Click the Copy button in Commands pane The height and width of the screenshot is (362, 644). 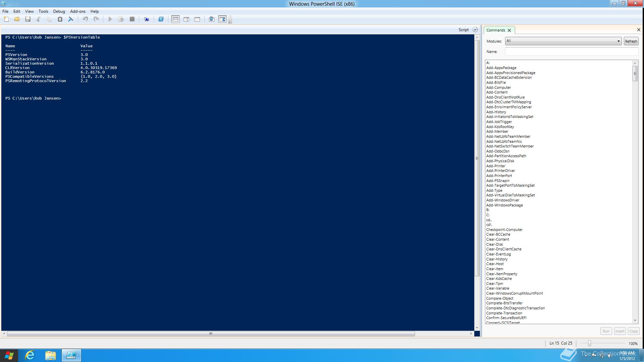tap(634, 331)
